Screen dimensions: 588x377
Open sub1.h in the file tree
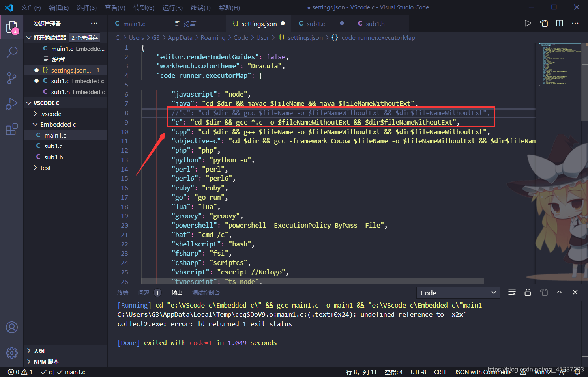(x=65, y=157)
